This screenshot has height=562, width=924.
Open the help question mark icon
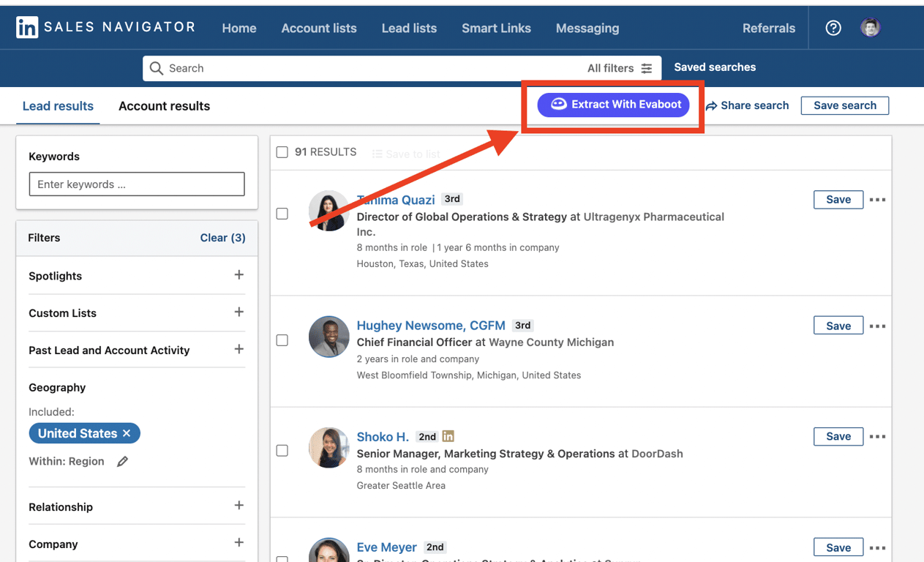[x=833, y=28]
